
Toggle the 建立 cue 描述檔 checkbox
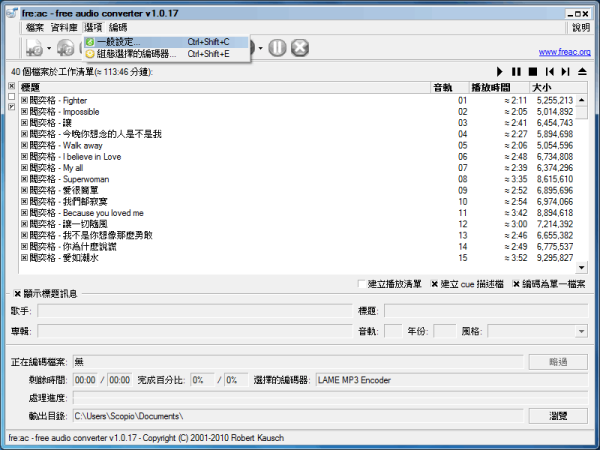(x=434, y=284)
